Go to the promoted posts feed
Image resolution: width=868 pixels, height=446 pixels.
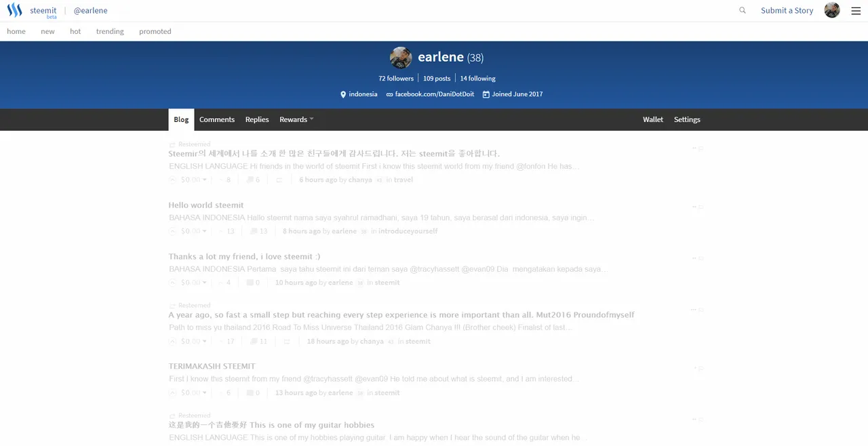point(155,31)
